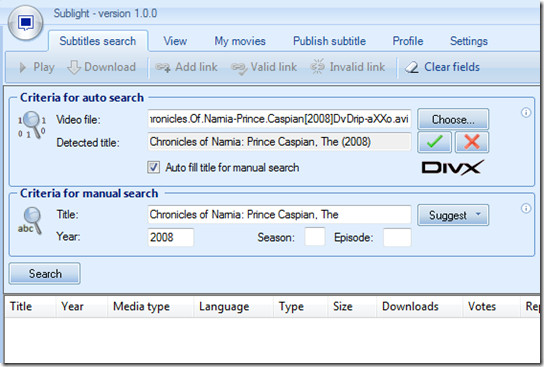This screenshot has height=367, width=544.
Task: Open the Sublight round application menu button
Action: coord(25,24)
